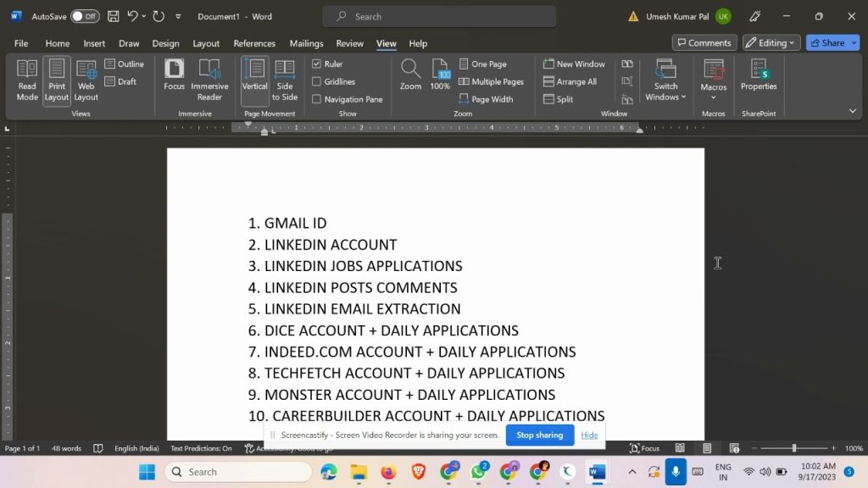Click zoom in plus button
868x488 pixels.
[x=834, y=448]
